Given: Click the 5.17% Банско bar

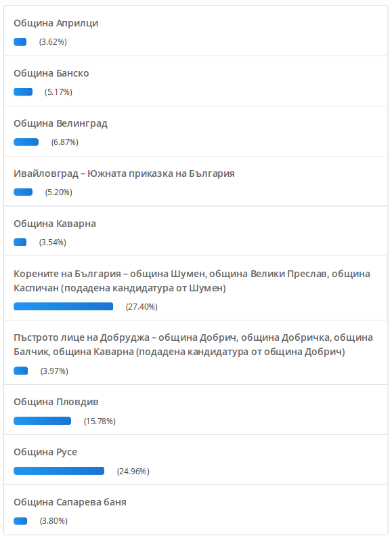Looking at the screenshot, I should click(x=23, y=92).
